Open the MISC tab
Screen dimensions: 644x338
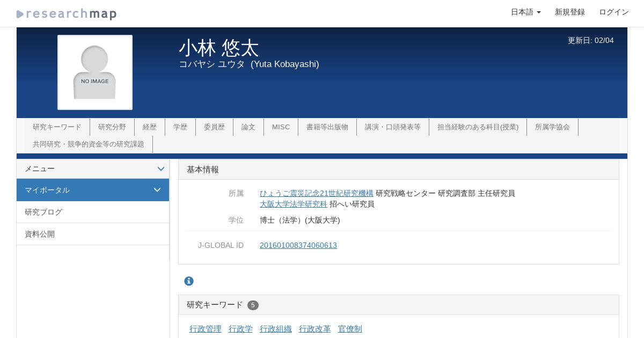click(281, 127)
